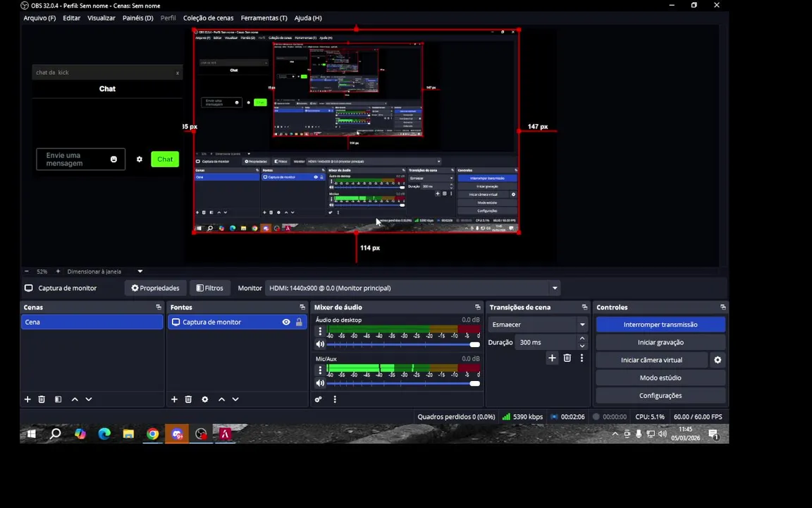Show hidden system tray icons chevron

click(615, 434)
